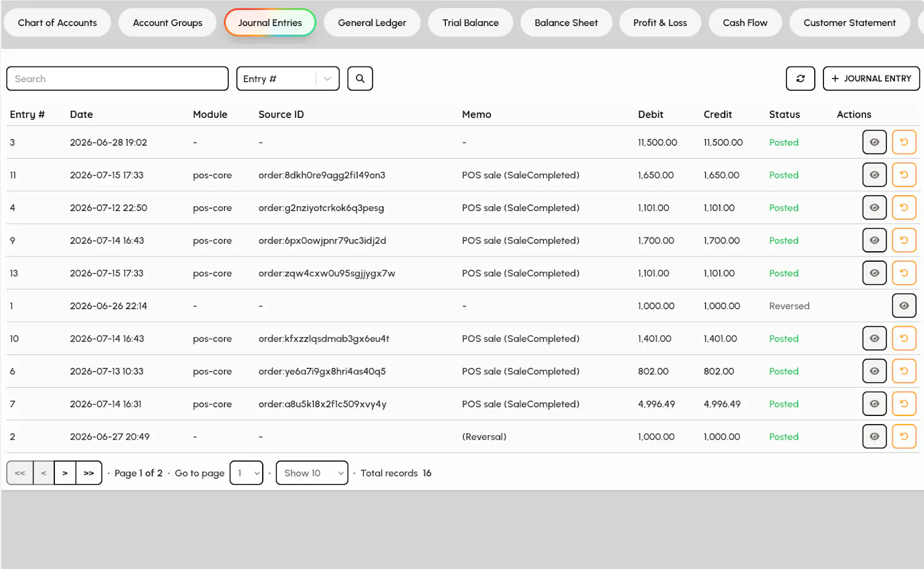Viewport: 924px width, 569px height.
Task: Click debit amount 11,500.00
Action: [x=657, y=142]
